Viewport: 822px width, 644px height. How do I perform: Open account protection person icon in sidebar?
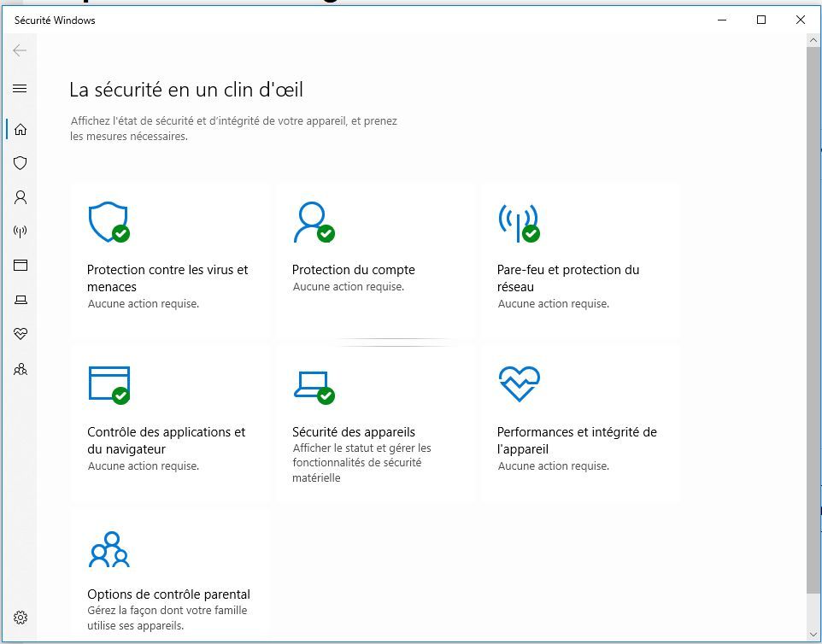(x=20, y=197)
